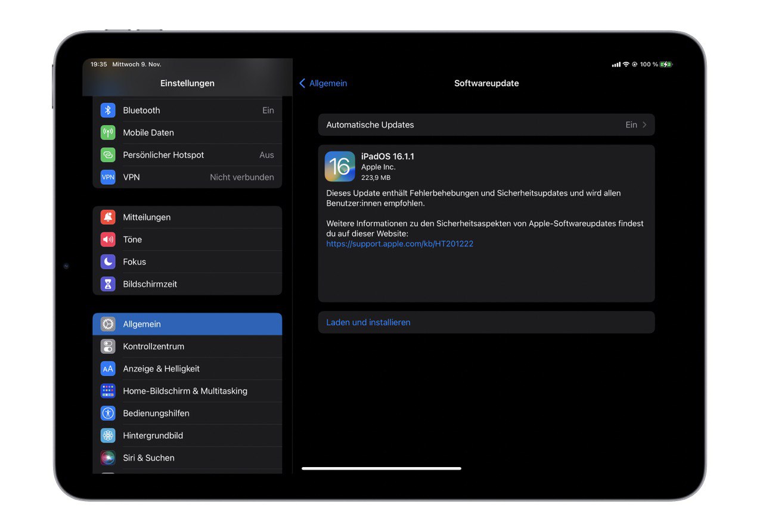Open the support.apple.com HT201222 link
The width and height of the screenshot is (763, 532).
tap(399, 244)
